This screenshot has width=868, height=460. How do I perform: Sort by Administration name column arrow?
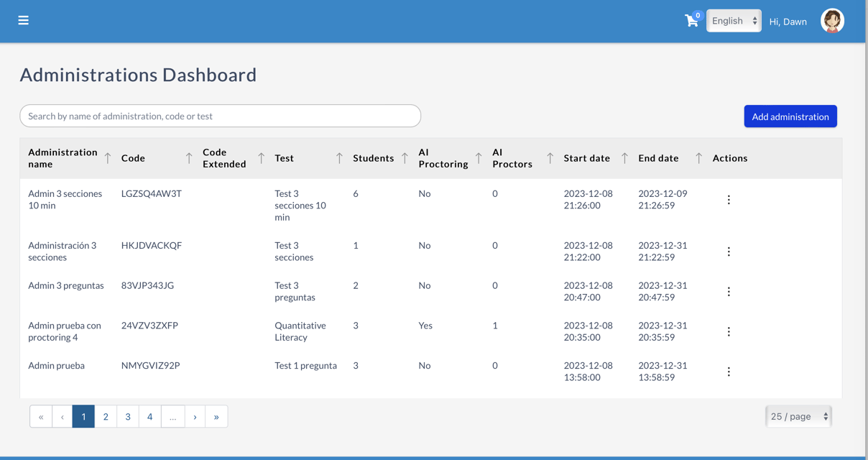pyautogui.click(x=108, y=158)
